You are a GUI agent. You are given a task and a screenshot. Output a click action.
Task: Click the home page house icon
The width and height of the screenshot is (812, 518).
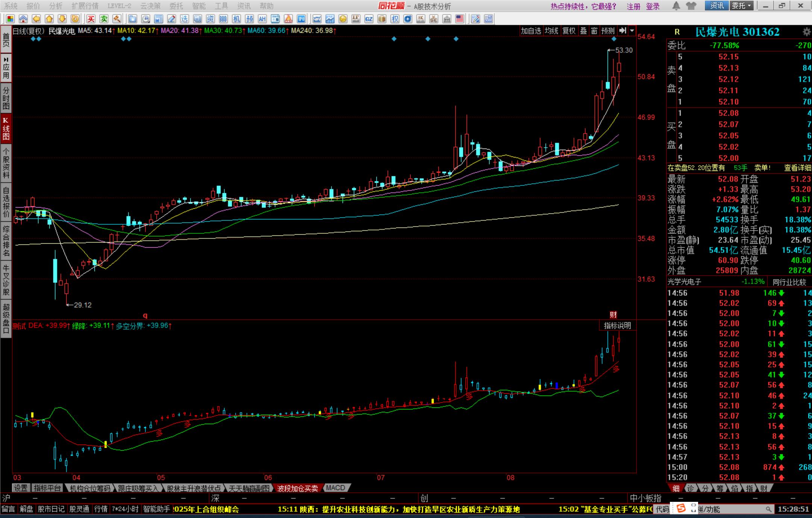click(23, 19)
